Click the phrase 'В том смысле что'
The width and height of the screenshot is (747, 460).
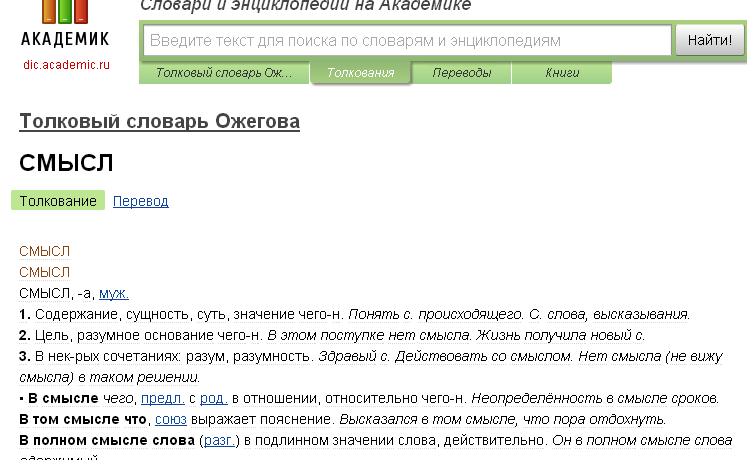click(83, 420)
